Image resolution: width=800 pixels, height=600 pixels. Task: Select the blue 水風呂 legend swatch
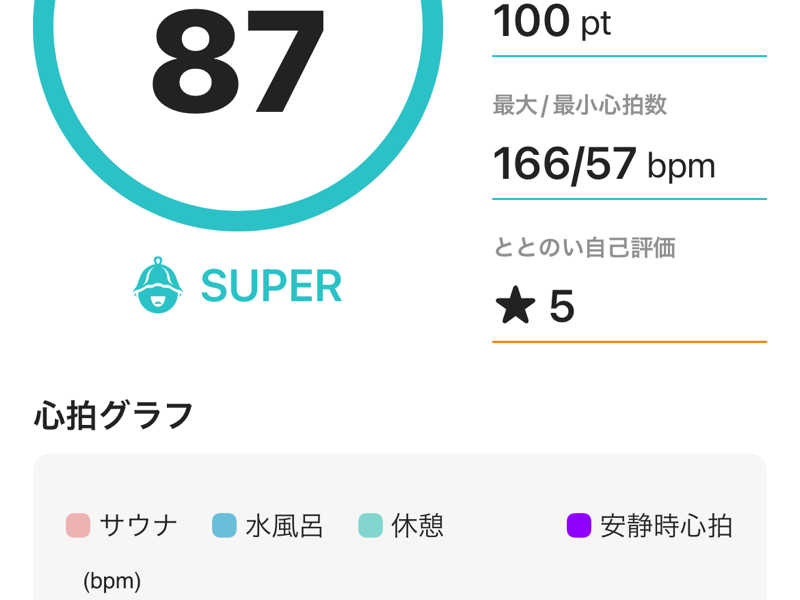224,526
